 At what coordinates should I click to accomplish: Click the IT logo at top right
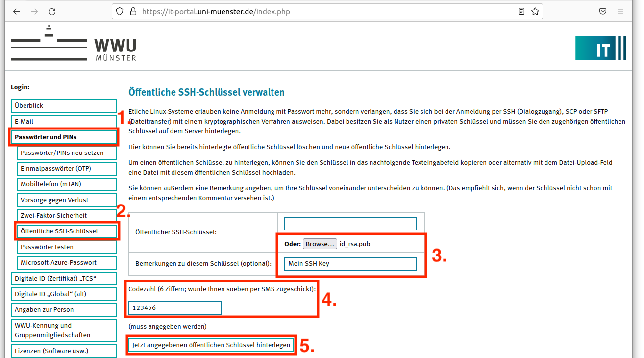600,48
